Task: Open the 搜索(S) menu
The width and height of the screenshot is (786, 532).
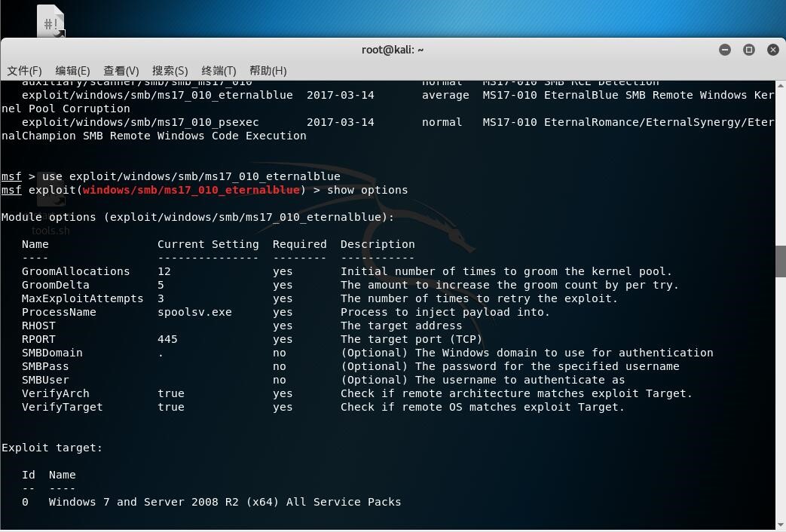Action: click(170, 71)
